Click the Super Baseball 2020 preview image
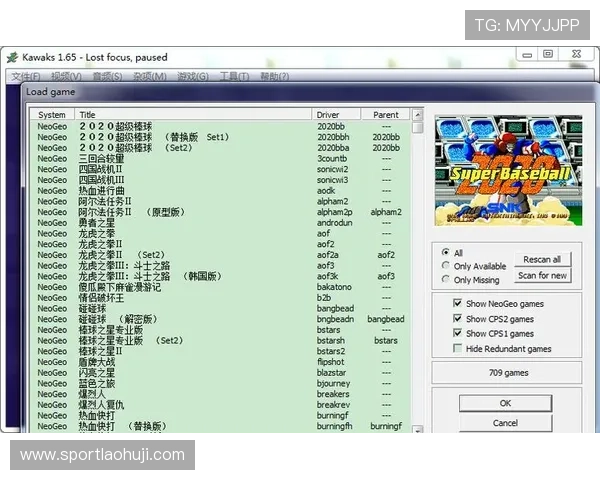The width and height of the screenshot is (600, 480). [x=509, y=170]
